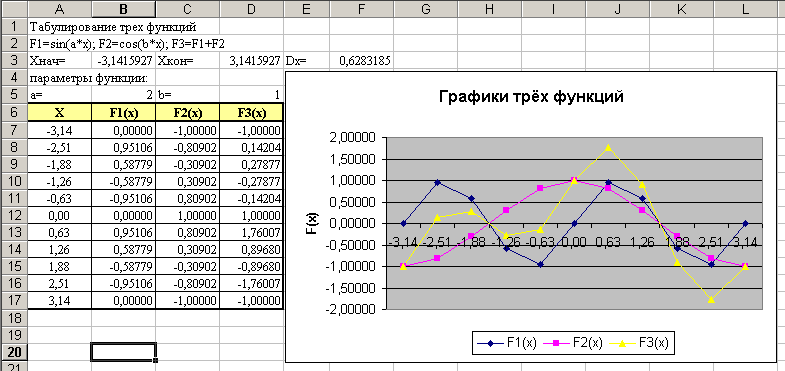Image resolution: width=785 pixels, height=371 pixels.
Task: Select row header 1
Action: pos(14,26)
